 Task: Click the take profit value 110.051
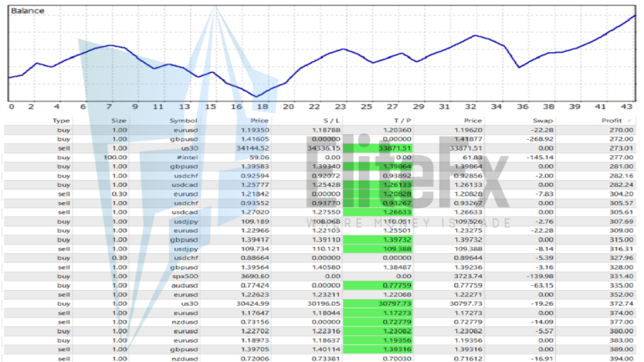tap(397, 221)
